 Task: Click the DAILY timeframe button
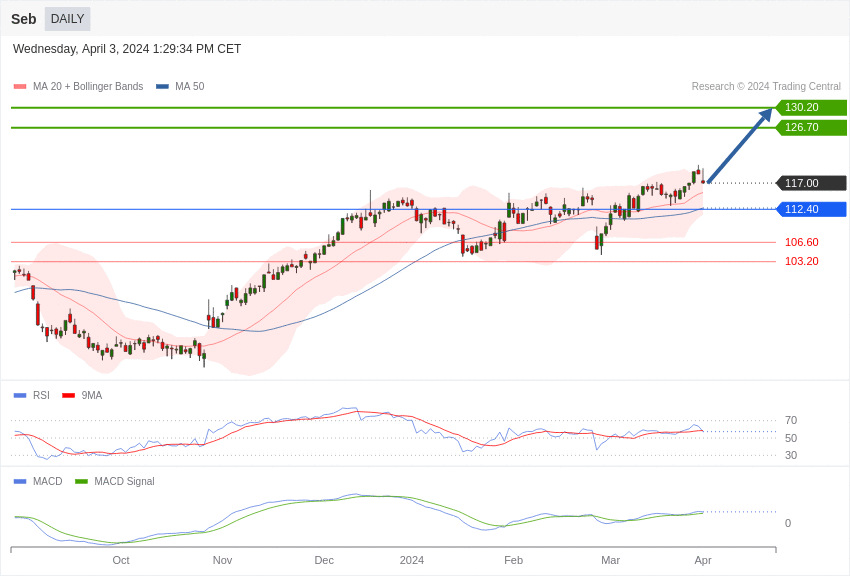click(67, 19)
